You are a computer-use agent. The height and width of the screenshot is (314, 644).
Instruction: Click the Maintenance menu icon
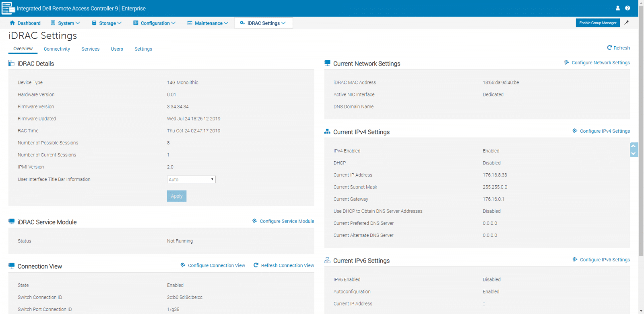pyautogui.click(x=190, y=23)
